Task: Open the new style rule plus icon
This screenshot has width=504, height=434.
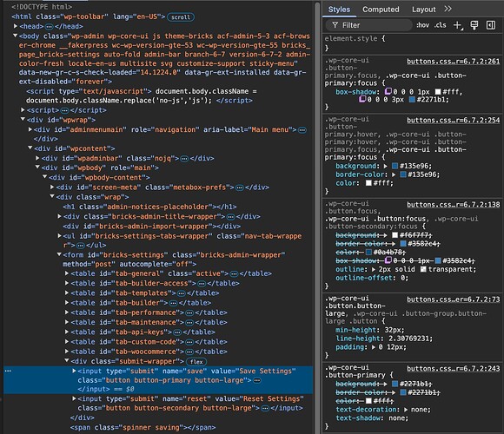Action: point(458,25)
